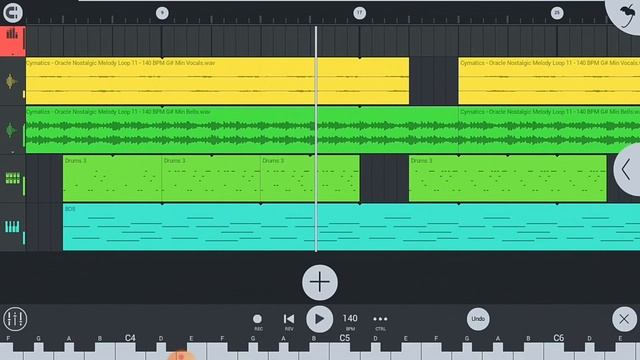Select the first yellow Vocals.wav clip
The image size is (640, 360).
click(x=217, y=81)
